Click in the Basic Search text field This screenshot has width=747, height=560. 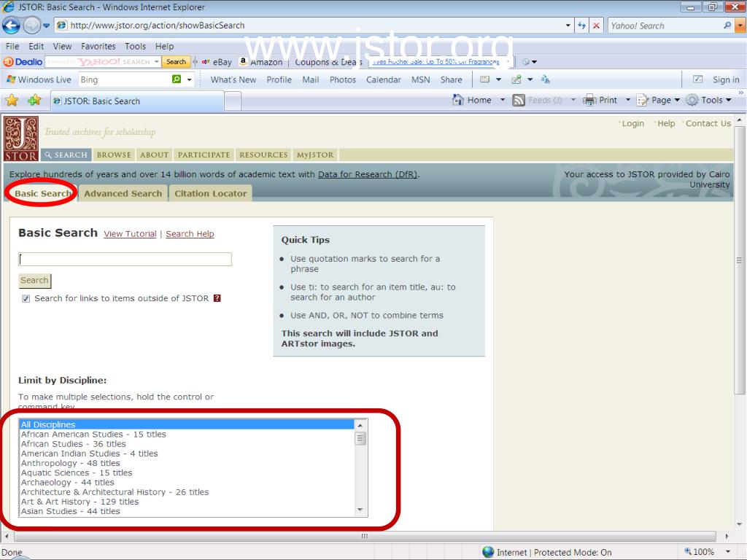click(125, 259)
